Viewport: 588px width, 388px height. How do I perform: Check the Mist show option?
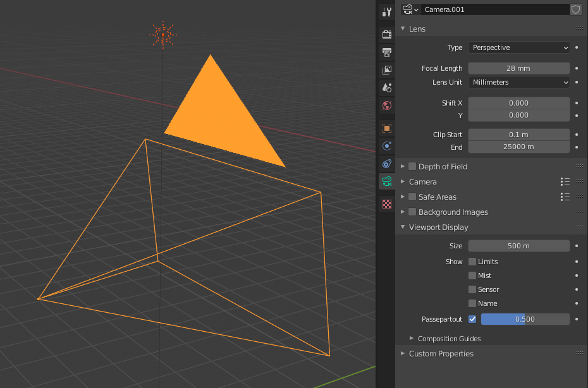click(x=472, y=276)
